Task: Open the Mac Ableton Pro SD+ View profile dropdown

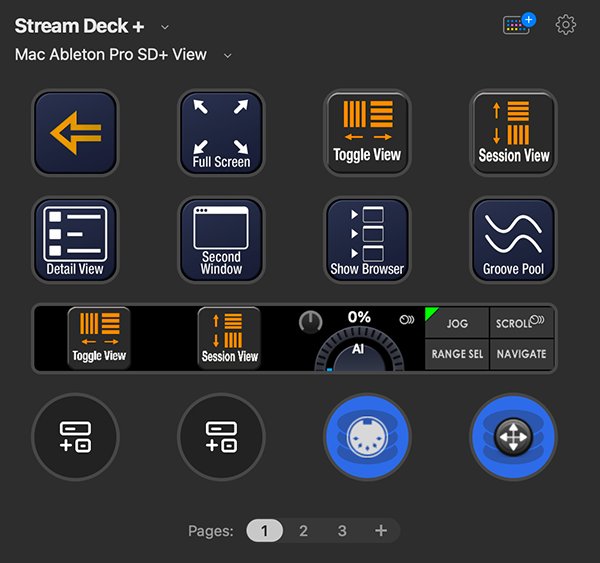Action: point(227,56)
